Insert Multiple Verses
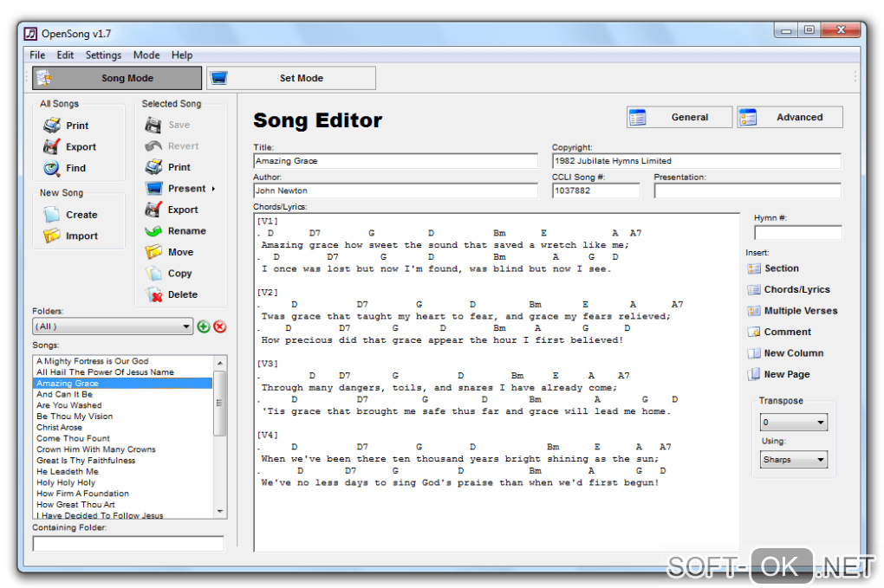 coord(792,311)
